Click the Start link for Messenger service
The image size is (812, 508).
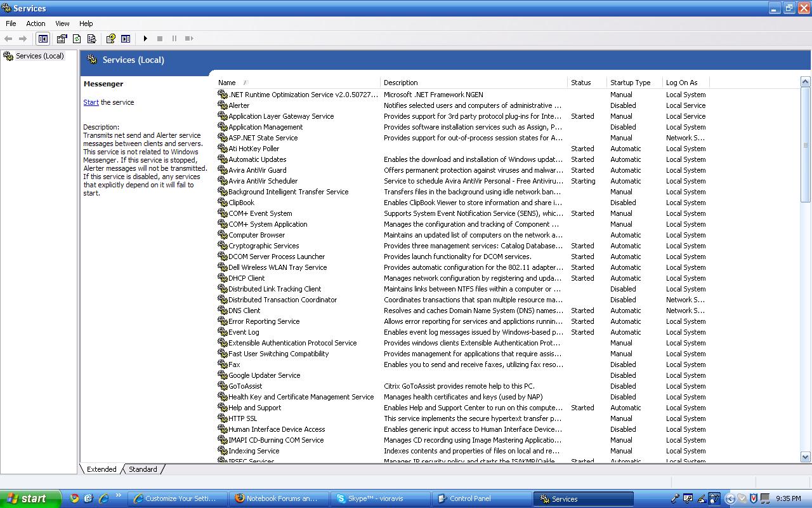point(91,102)
